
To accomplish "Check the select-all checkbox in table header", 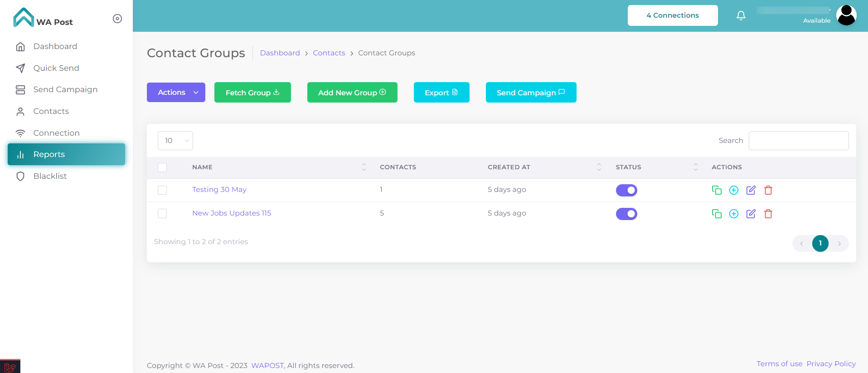I will 162,167.
